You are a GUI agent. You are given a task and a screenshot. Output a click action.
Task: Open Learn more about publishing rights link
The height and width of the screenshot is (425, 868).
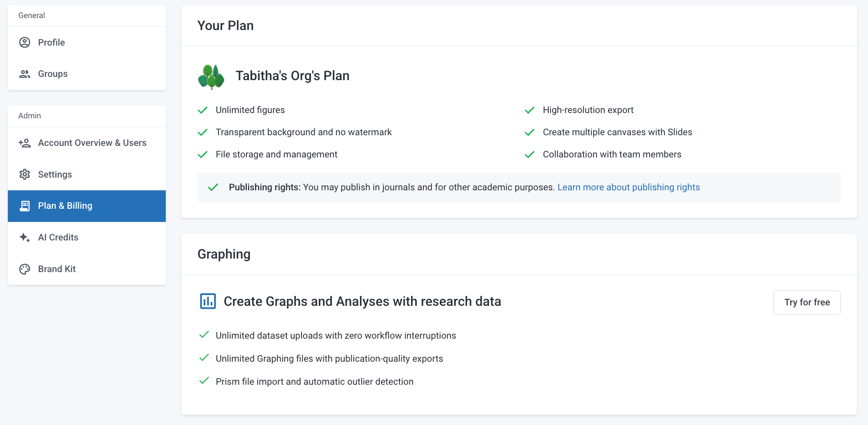(628, 187)
